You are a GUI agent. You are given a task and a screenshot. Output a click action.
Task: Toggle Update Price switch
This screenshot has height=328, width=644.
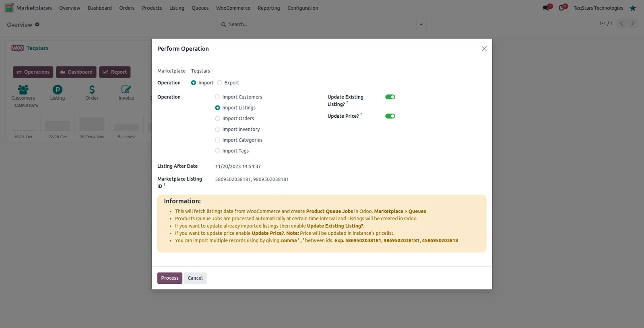point(390,116)
